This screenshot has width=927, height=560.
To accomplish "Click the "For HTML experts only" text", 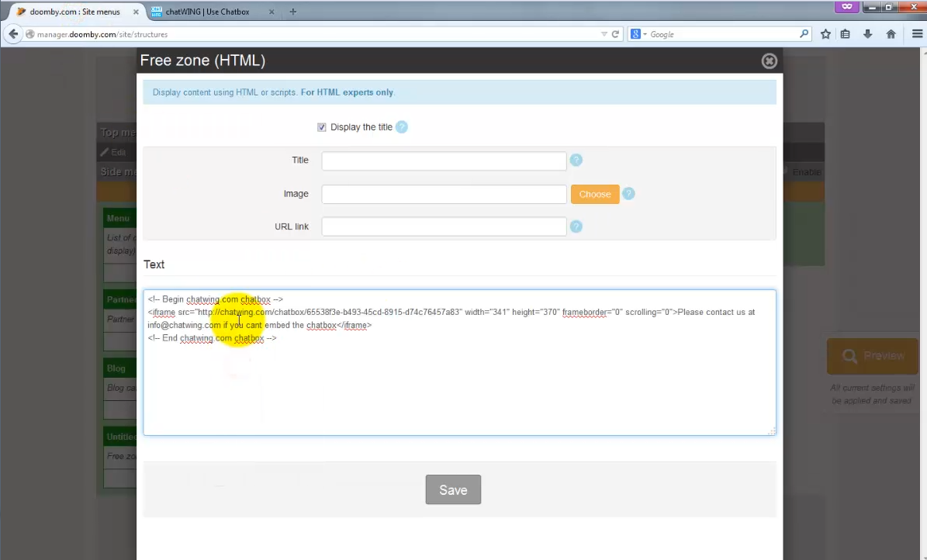I will (x=347, y=92).
